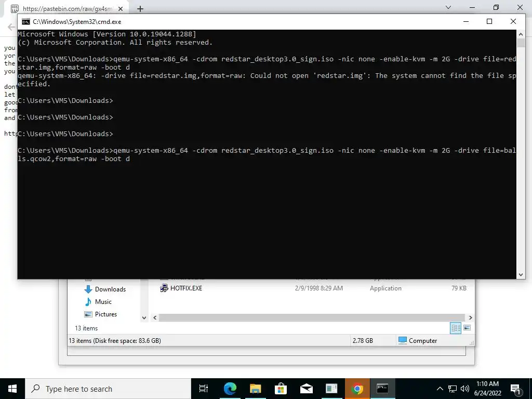The image size is (532, 399).
Task: Open the notification center icon
Action: click(516, 389)
